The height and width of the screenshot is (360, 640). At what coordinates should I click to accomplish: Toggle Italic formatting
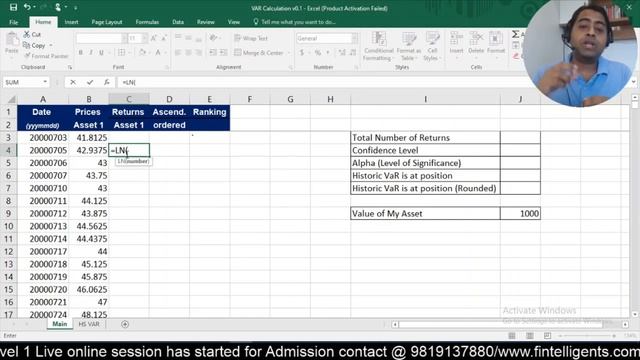(91, 53)
